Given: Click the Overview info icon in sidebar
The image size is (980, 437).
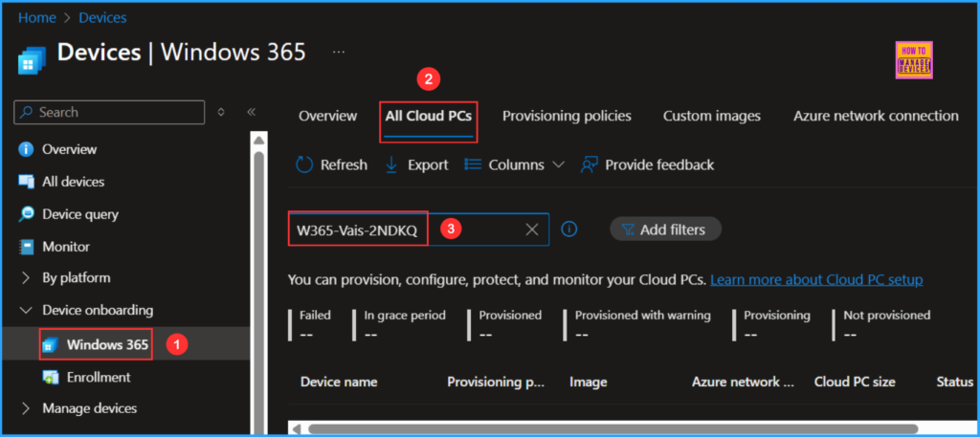Looking at the screenshot, I should [x=26, y=150].
